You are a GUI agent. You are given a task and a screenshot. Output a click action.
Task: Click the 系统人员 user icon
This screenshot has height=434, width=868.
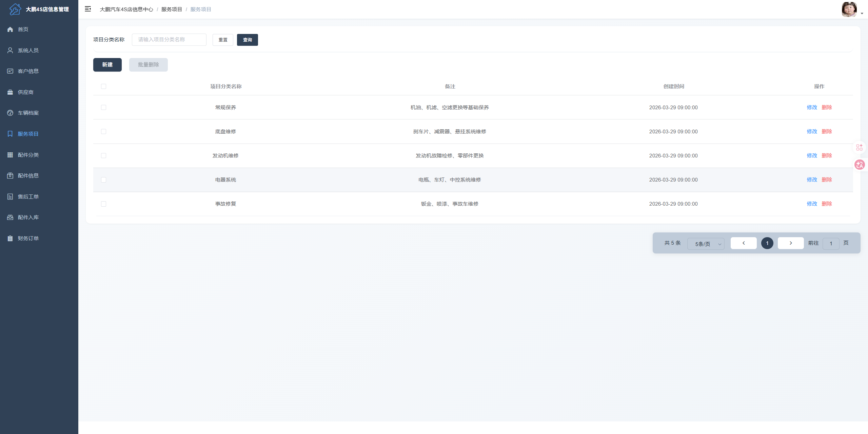click(10, 50)
